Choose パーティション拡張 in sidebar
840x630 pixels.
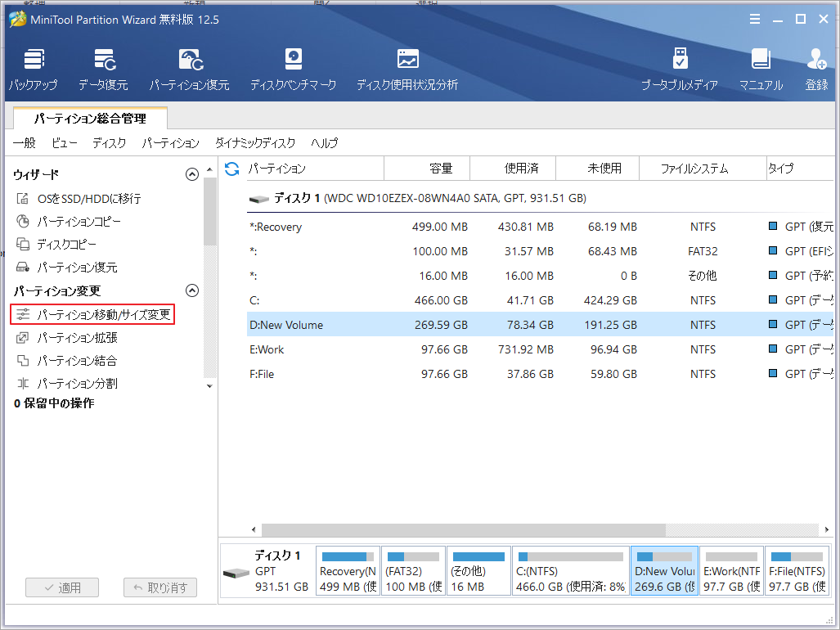pos(66,337)
